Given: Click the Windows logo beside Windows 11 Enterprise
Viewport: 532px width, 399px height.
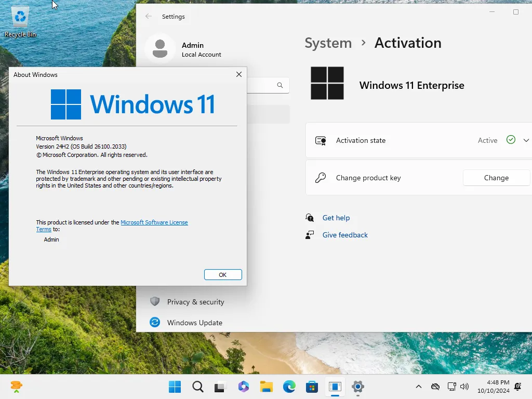Looking at the screenshot, I should point(327,83).
